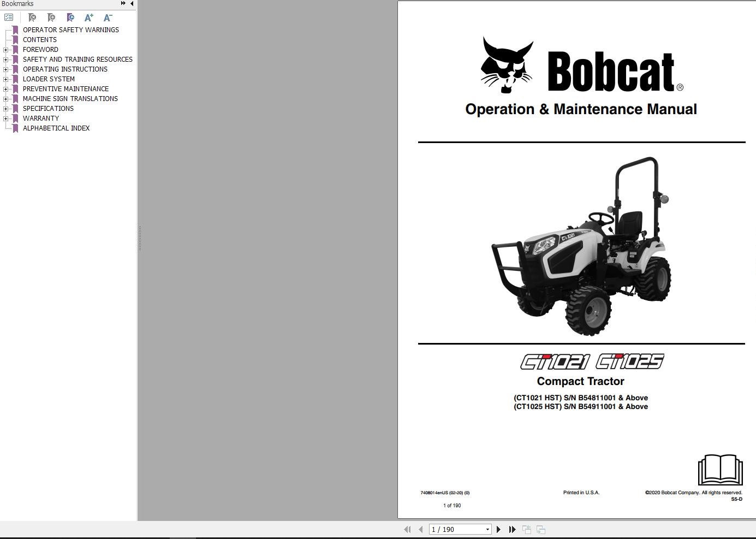Select the PREVENTIVE MAINTENANCE bookmark

pos(66,89)
